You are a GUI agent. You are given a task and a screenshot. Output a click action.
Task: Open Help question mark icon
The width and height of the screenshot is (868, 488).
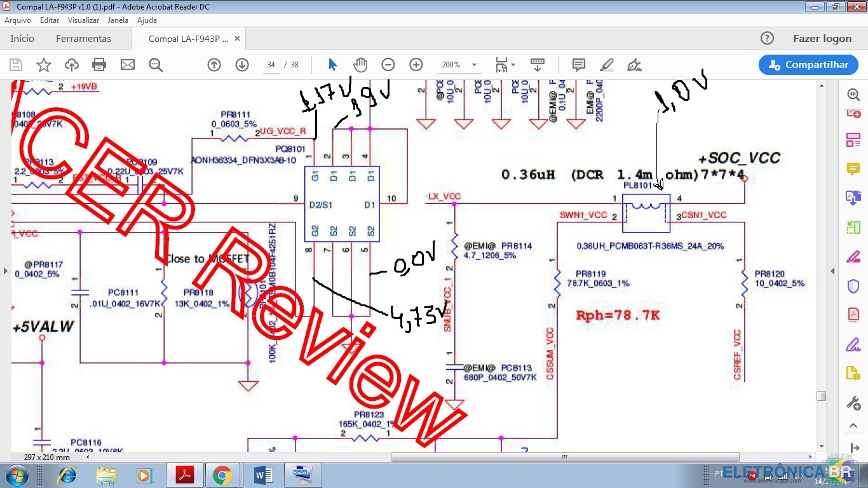(x=767, y=38)
